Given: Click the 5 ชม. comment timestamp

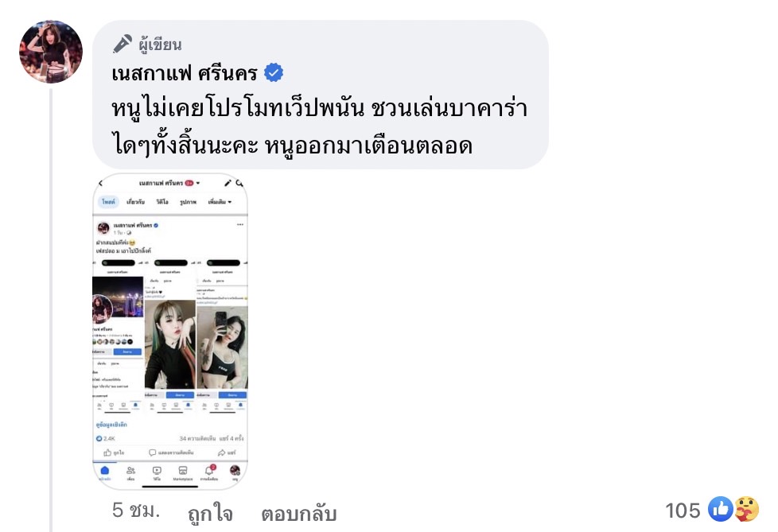Looking at the screenshot, I should [136, 511].
